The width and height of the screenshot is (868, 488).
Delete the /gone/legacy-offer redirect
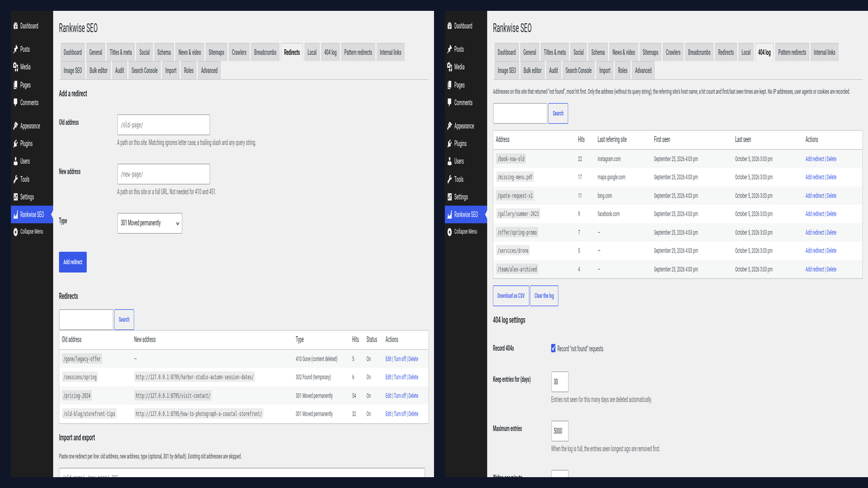point(413,359)
